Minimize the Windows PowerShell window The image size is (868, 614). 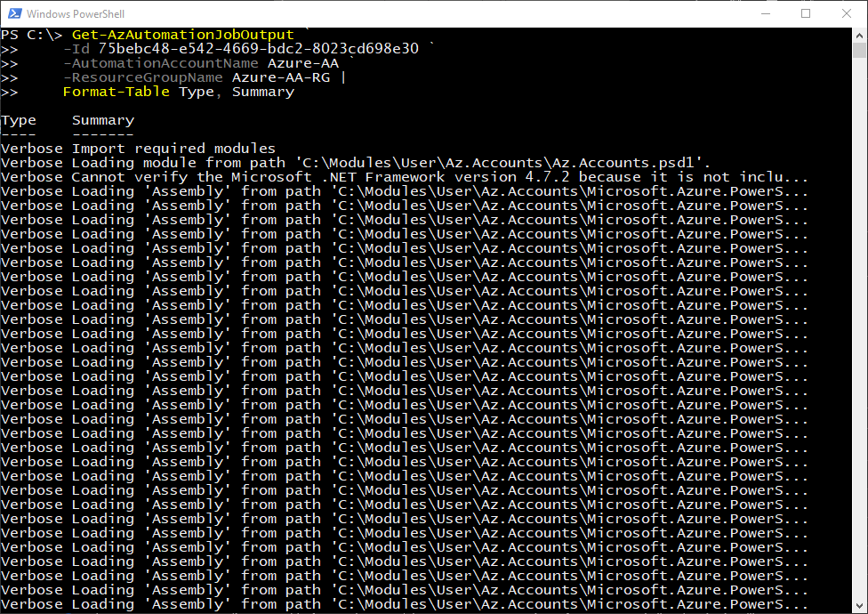click(766, 13)
